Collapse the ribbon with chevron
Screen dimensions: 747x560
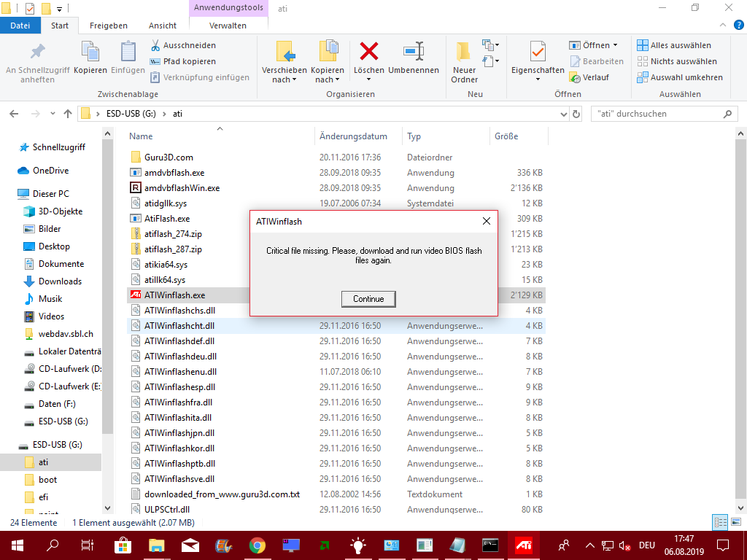pyautogui.click(x=723, y=26)
